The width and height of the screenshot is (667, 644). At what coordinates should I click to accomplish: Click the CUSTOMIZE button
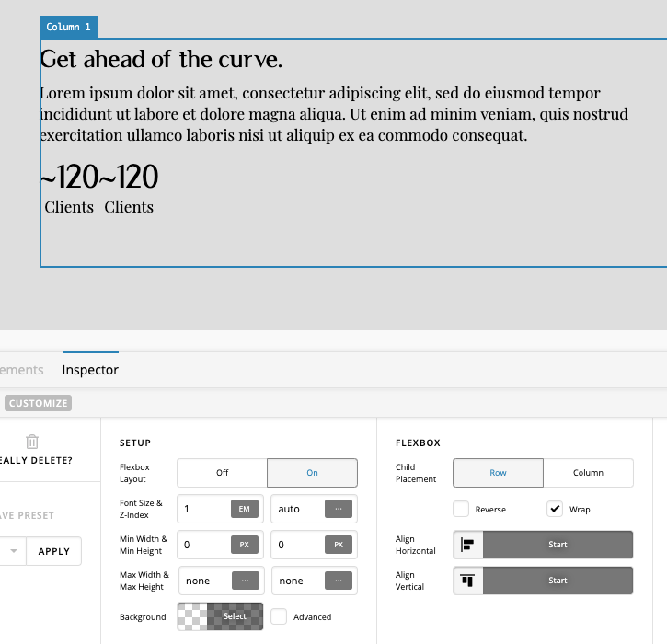(x=39, y=403)
